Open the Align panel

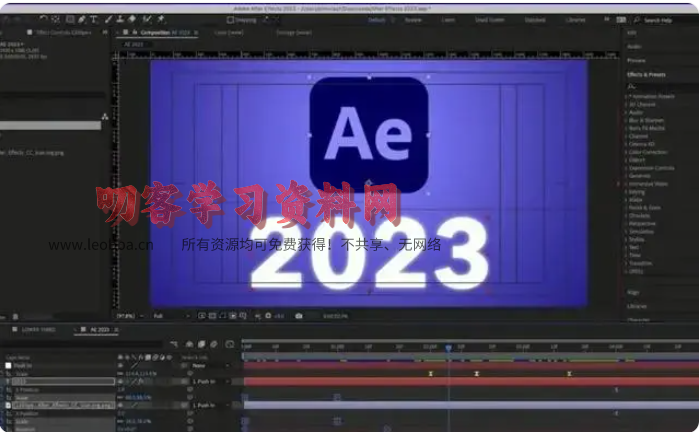point(633,292)
